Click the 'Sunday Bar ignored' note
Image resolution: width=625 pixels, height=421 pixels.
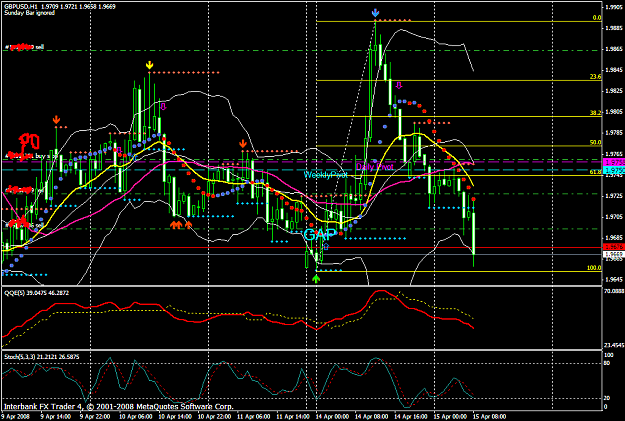pos(29,13)
